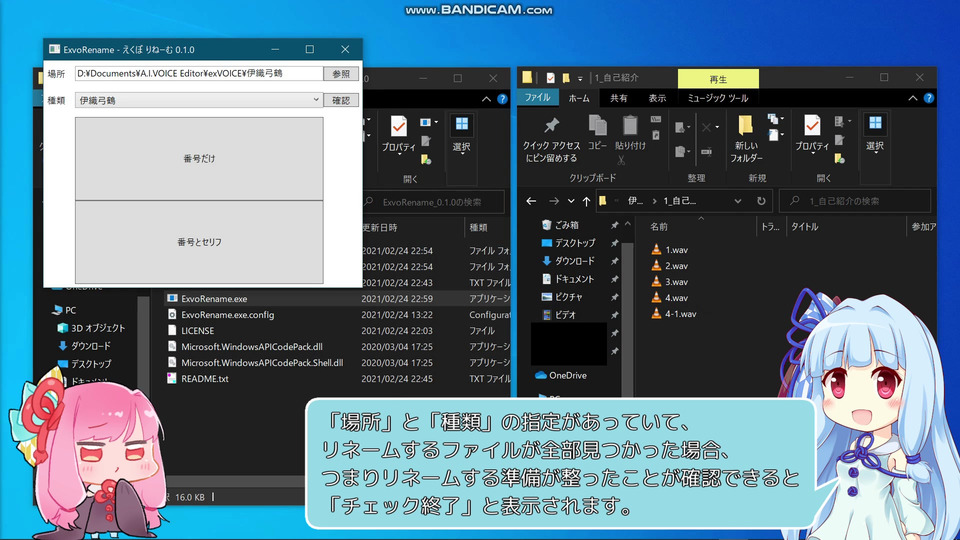The image size is (960, 540).
Task: Open the ミュージック ツール tab
Action: (x=718, y=98)
